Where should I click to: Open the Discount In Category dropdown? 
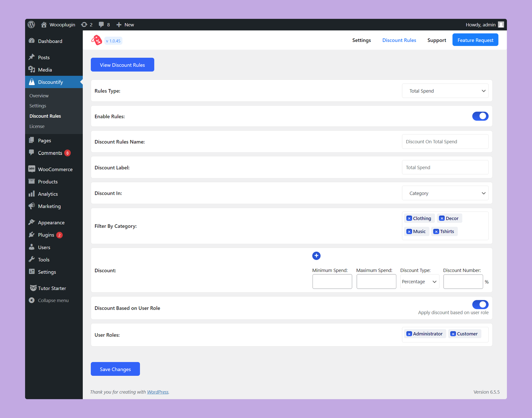click(445, 193)
